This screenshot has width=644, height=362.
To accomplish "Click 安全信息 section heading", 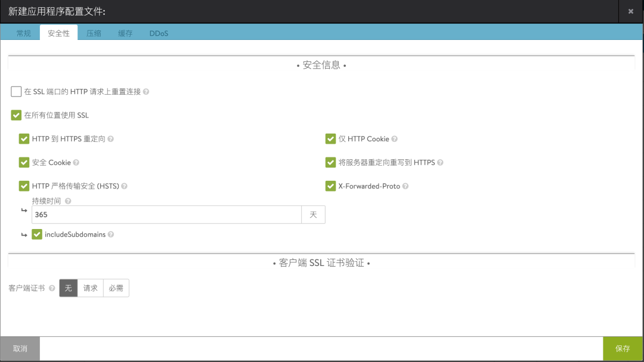I will click(321, 65).
